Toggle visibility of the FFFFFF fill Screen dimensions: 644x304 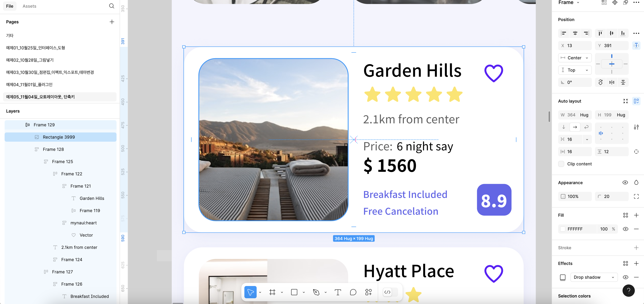tap(625, 229)
